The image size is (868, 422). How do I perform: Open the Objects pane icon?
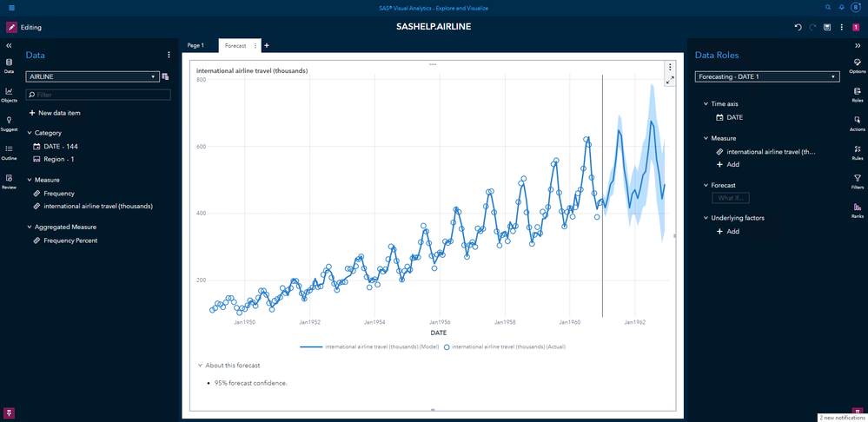[x=9, y=95]
